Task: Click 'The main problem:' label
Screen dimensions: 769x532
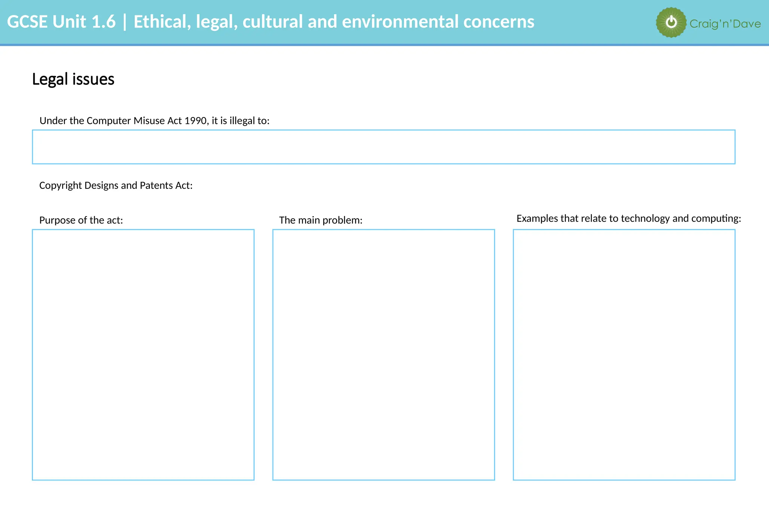Action: pyautogui.click(x=321, y=220)
